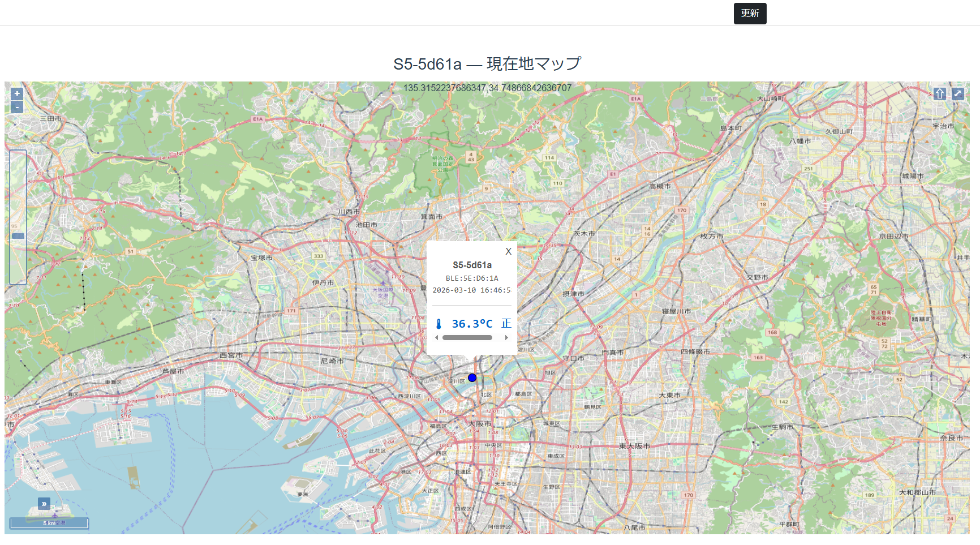Click the zoom slider handle
This screenshot has height=545, width=980.
[x=18, y=236]
